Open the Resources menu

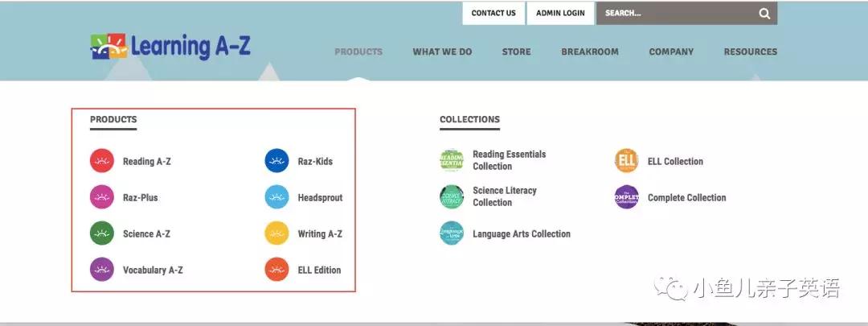tap(751, 52)
